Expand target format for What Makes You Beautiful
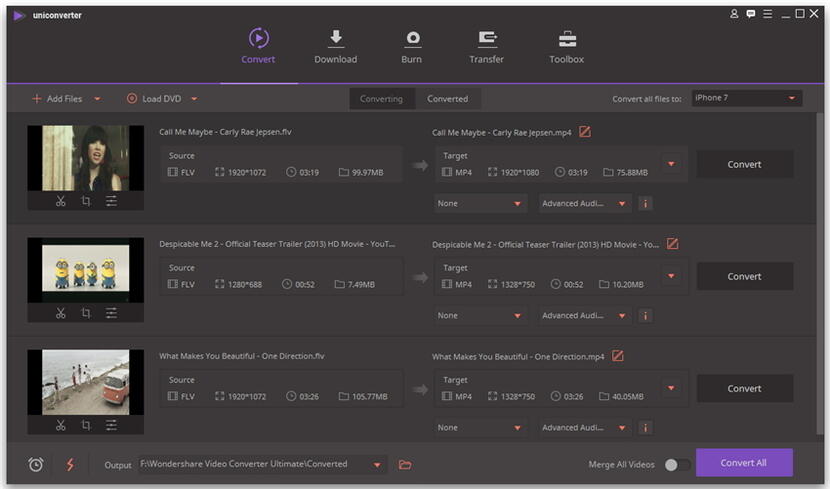The height and width of the screenshot is (489, 830). 671,388
